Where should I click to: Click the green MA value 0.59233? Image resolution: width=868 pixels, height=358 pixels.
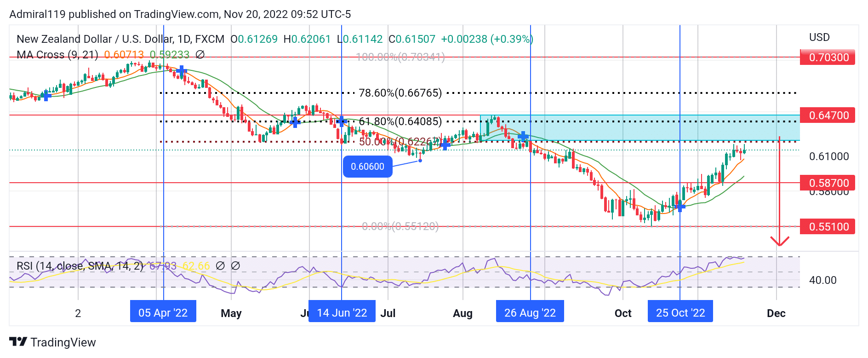170,55
